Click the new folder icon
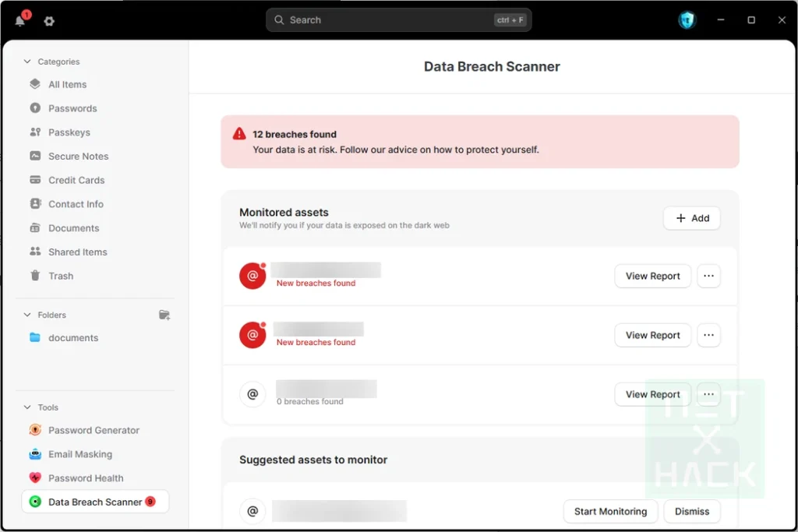The width and height of the screenshot is (798, 532). (164, 315)
